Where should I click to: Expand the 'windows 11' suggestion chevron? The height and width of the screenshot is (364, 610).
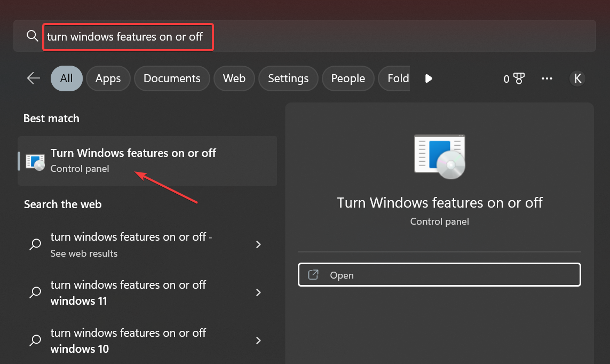(258, 292)
